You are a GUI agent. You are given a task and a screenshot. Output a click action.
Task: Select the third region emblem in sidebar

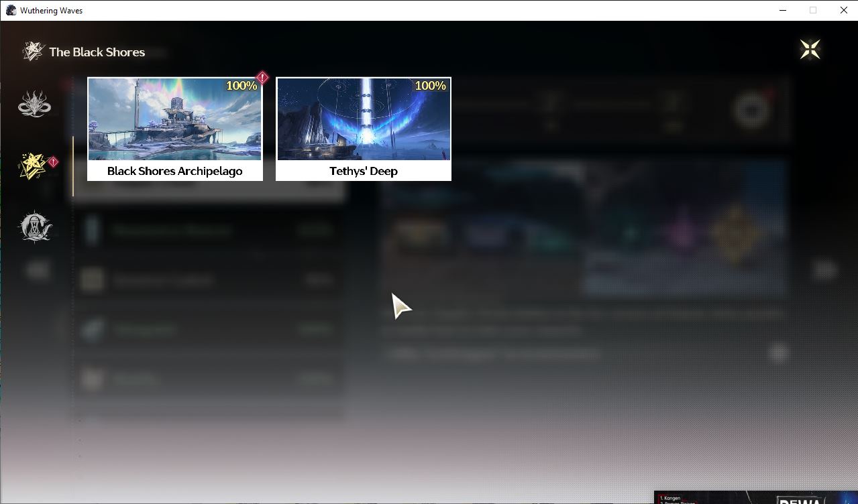(34, 227)
